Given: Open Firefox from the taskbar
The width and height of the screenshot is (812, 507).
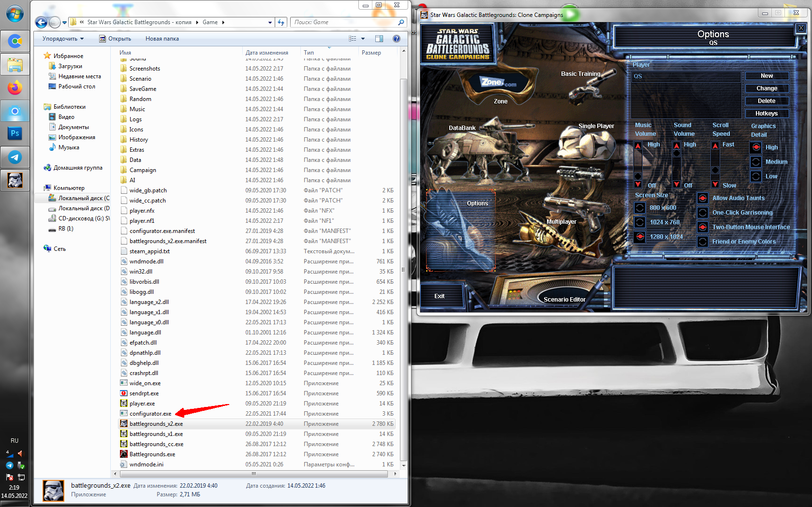Looking at the screenshot, I should click(15, 88).
